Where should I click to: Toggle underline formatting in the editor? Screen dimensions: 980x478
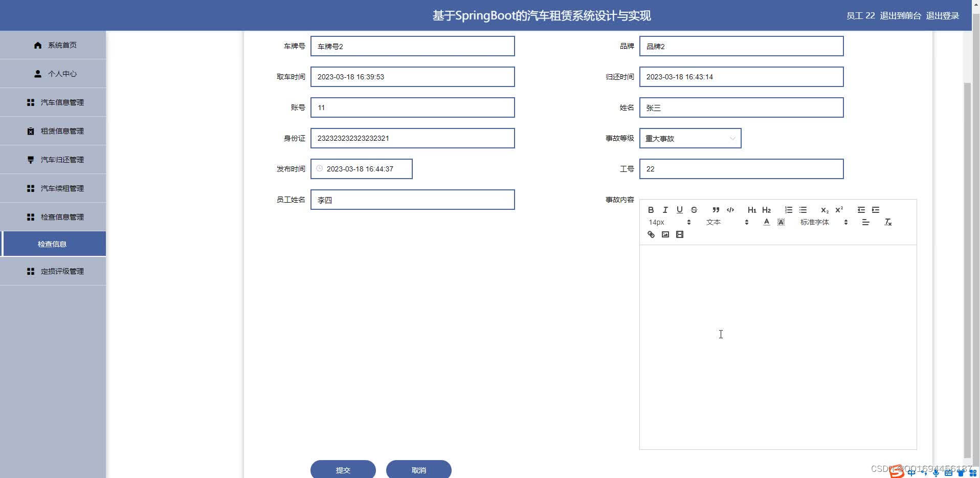[679, 210]
